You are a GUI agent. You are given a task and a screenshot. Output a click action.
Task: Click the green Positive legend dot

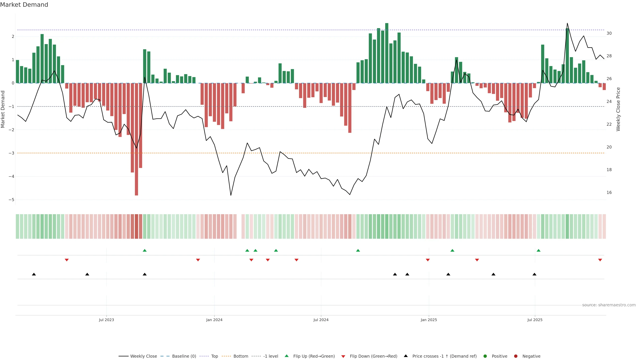tap(485, 356)
